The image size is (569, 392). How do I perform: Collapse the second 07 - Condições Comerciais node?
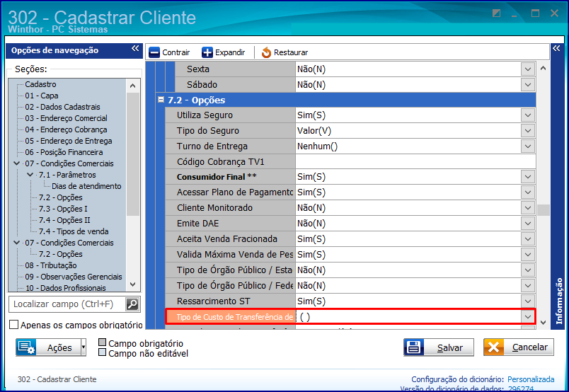tap(17, 243)
